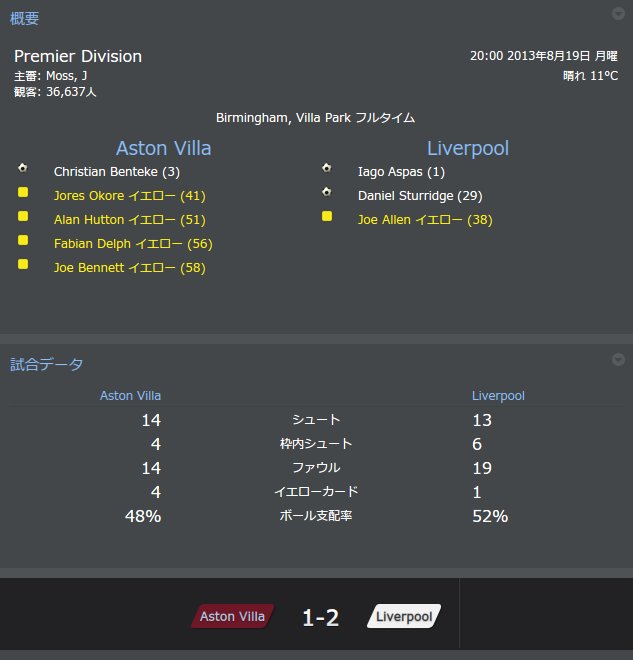
Task: Click yellow card icon beside Fabian Delph
Action: pyautogui.click(x=23, y=240)
